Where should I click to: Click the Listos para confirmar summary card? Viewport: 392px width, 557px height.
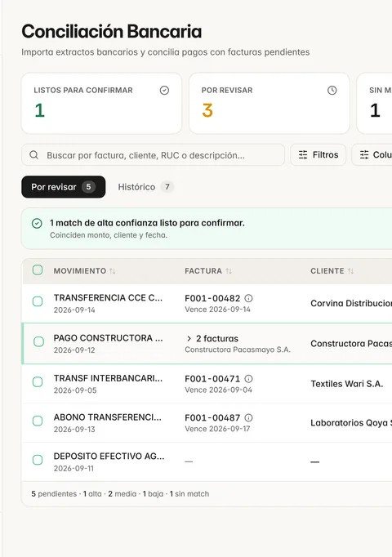[x=101, y=104]
